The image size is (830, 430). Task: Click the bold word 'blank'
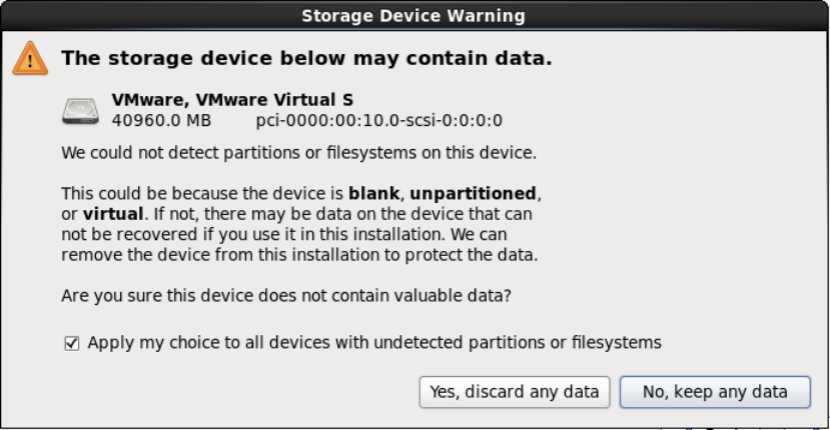pyautogui.click(x=374, y=193)
